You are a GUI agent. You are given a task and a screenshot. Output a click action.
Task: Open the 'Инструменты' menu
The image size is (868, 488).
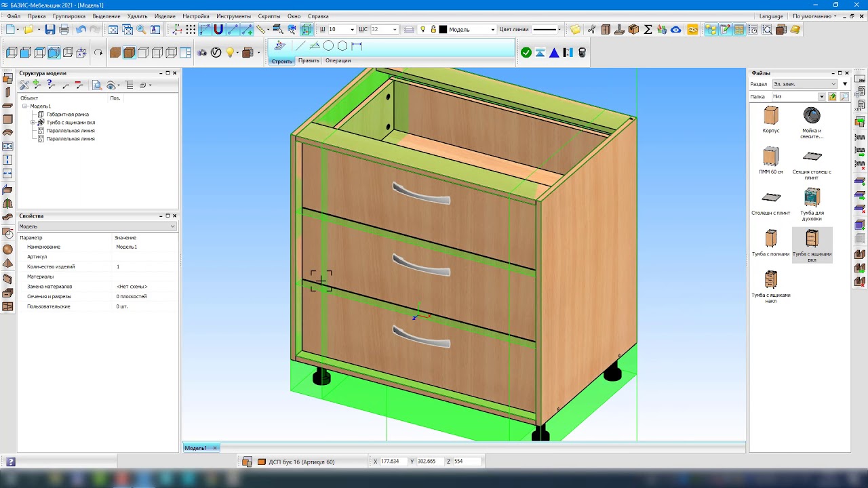(233, 16)
